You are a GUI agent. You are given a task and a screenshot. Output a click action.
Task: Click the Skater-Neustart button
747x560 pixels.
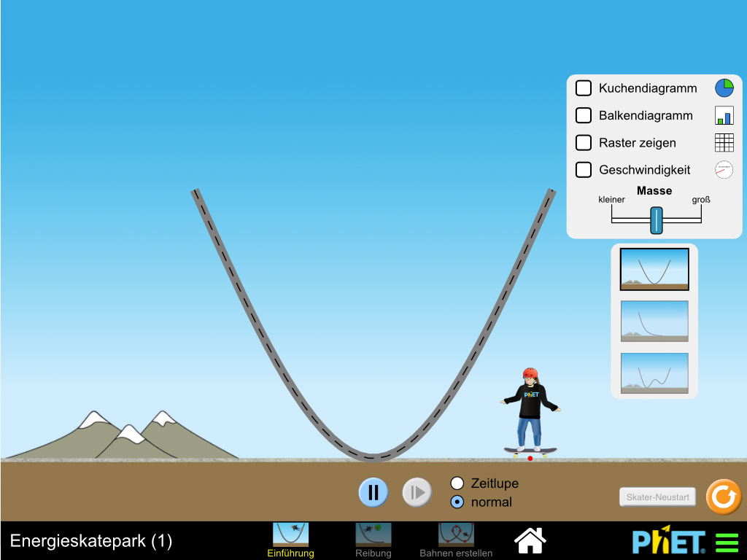click(658, 497)
